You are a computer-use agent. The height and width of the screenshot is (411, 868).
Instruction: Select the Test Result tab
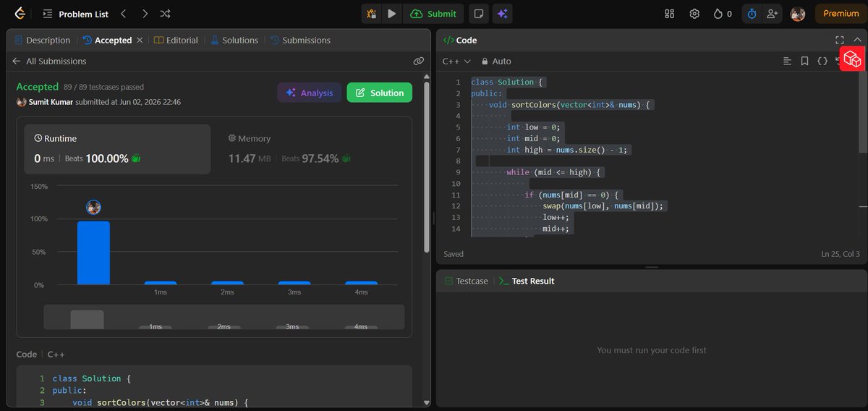[527, 281]
